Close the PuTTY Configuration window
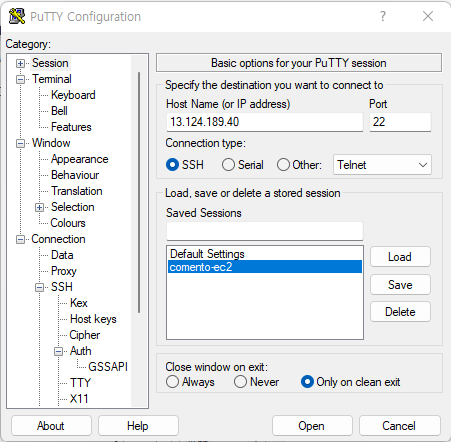The width and height of the screenshot is (451, 442). point(428,16)
